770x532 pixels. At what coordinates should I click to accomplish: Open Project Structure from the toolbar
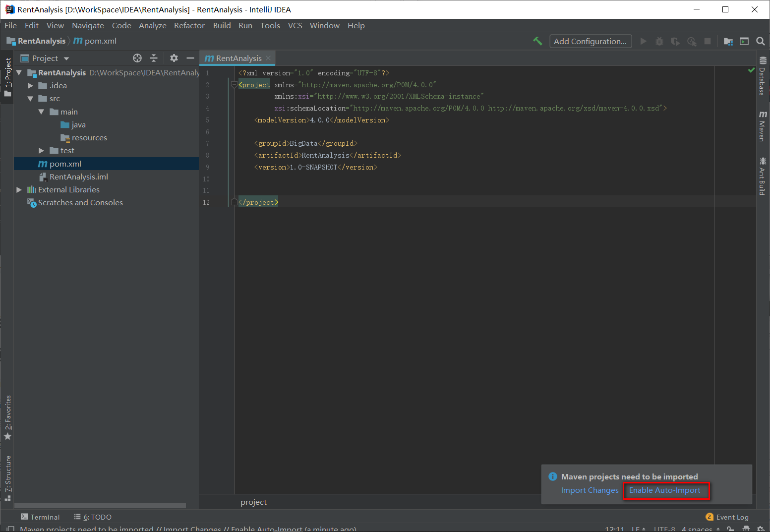click(728, 41)
